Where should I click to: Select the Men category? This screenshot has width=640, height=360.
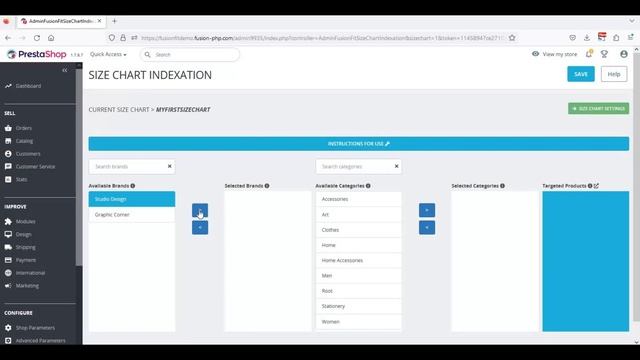(359, 276)
